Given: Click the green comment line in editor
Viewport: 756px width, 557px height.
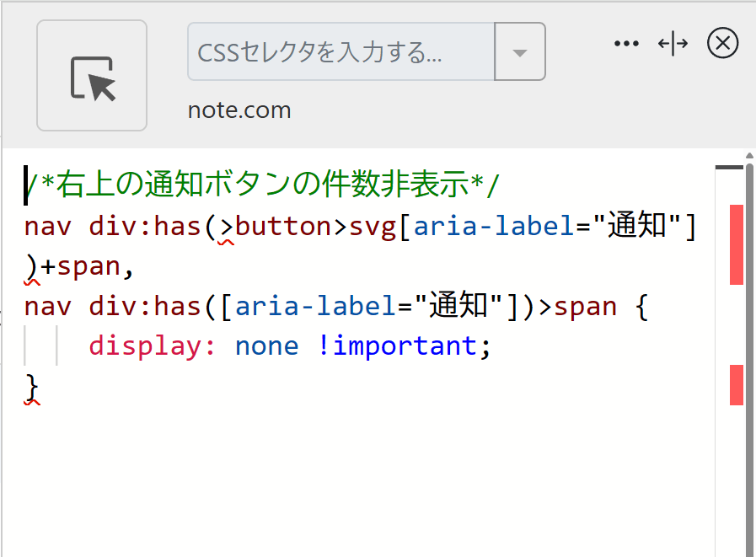Looking at the screenshot, I should 263,185.
